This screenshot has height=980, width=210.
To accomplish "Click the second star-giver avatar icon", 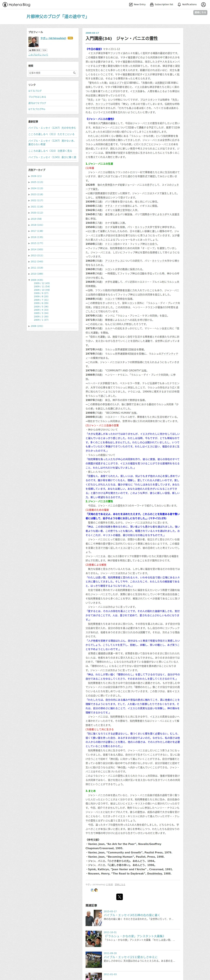I will (96, 890).
